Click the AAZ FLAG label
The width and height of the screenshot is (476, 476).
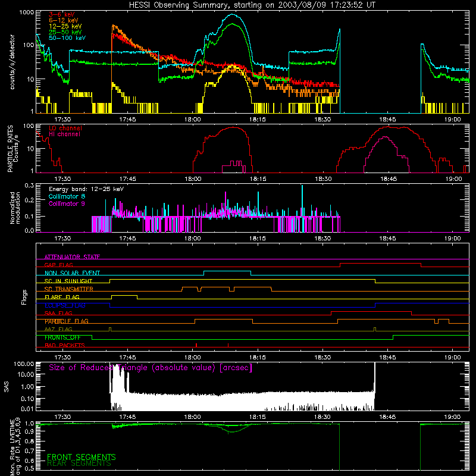pos(58,330)
